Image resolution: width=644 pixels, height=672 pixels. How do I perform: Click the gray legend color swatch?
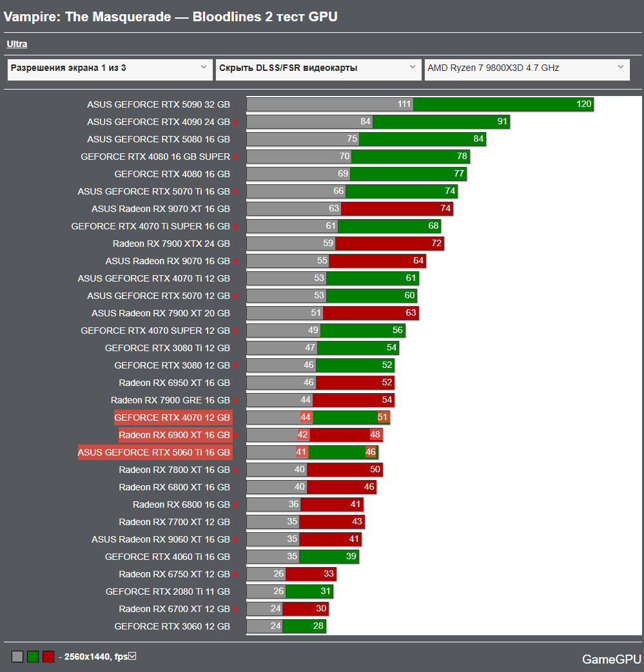(17, 656)
